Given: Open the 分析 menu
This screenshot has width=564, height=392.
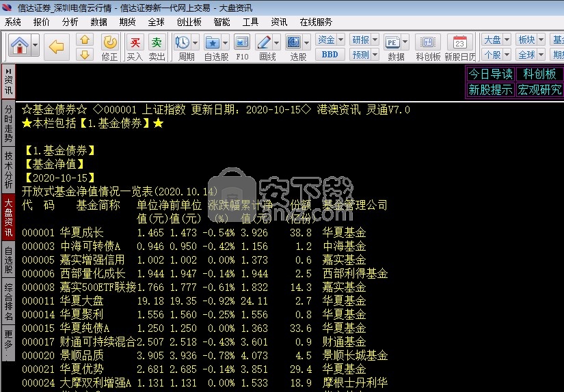Looking at the screenshot, I should click(70, 23).
